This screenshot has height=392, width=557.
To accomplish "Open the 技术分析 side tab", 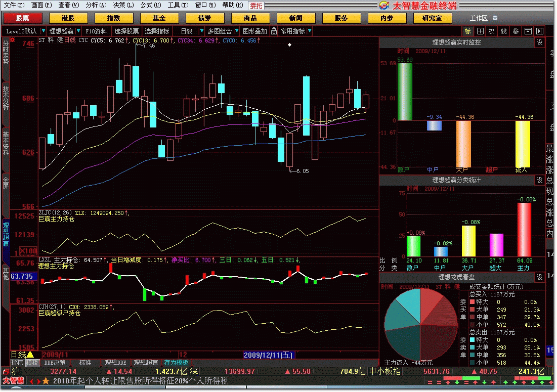I will (x=6, y=98).
